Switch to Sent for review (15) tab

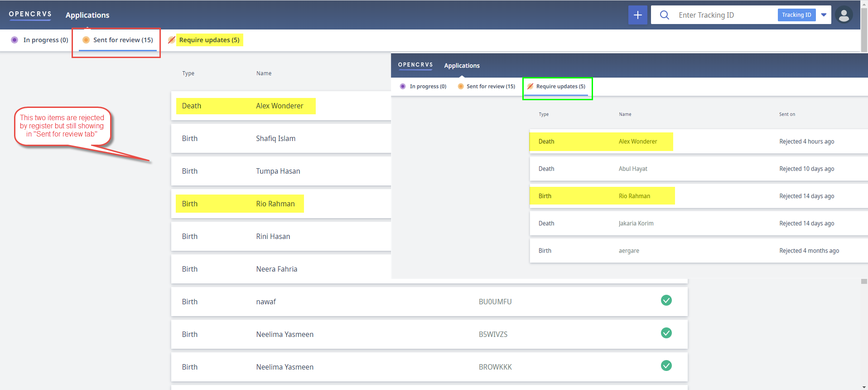pos(118,40)
